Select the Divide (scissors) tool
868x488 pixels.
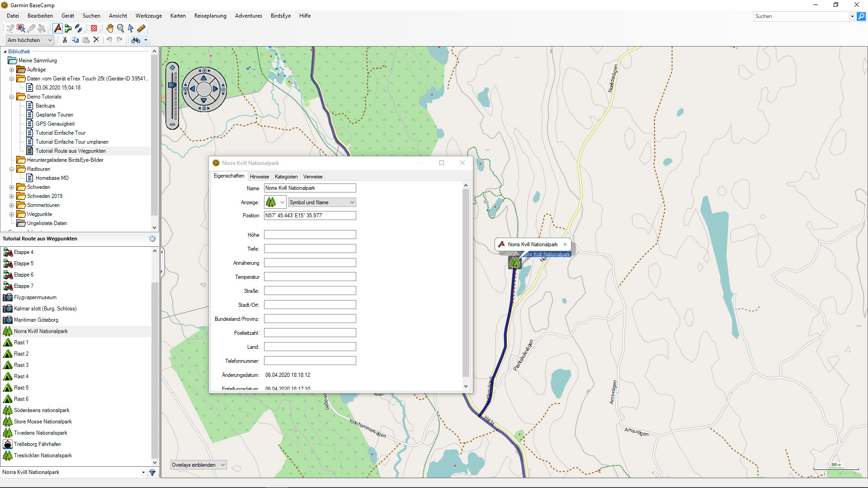42,28
